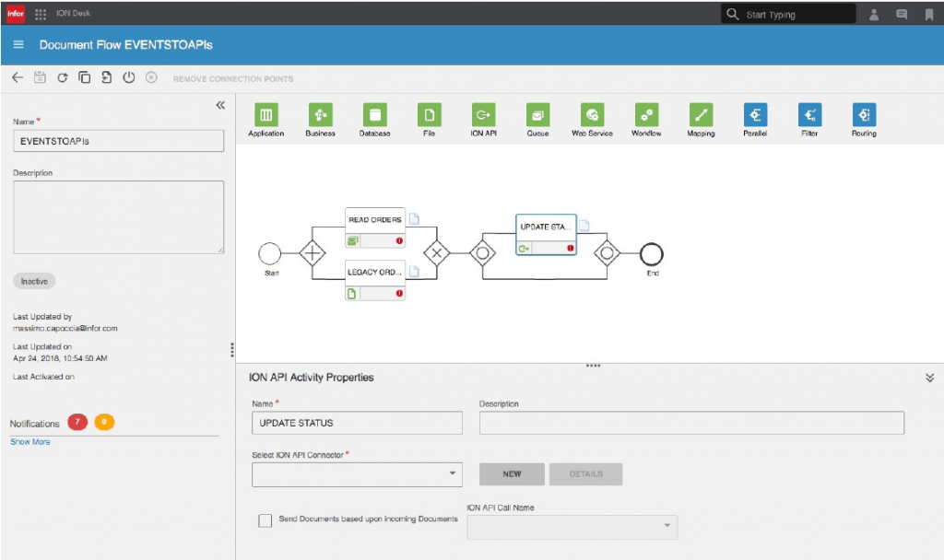The width and height of the screenshot is (944, 560).
Task: Click the activity Name field UPDATE STATUS
Action: (x=357, y=423)
